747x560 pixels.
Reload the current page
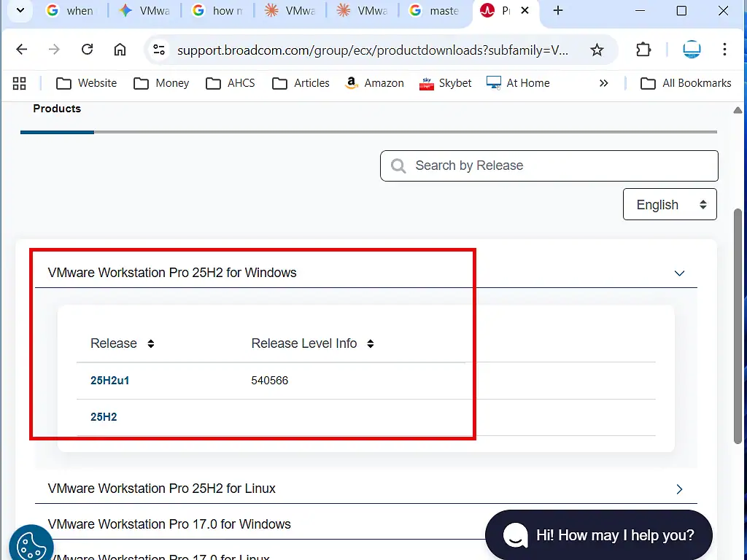point(87,49)
